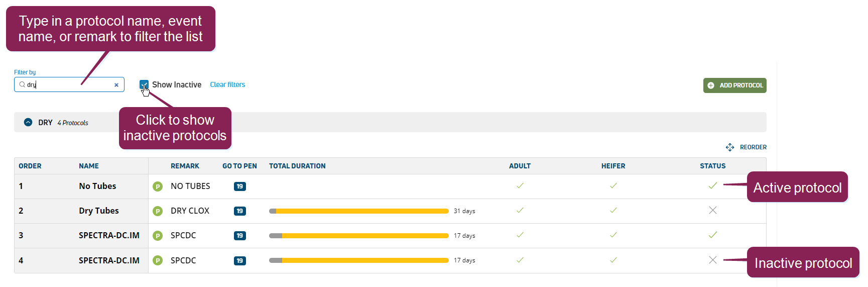The width and height of the screenshot is (868, 287).
Task: Click the search magnifier icon in filter box
Action: [x=22, y=84]
